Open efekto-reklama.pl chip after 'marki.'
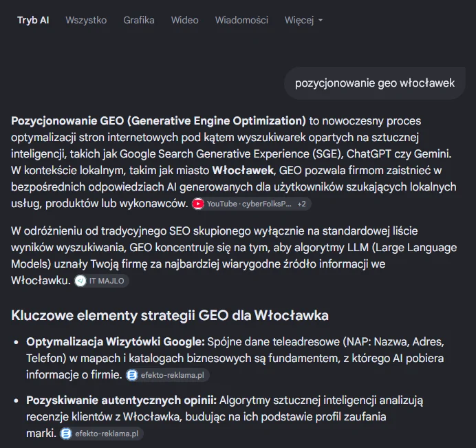Viewport: 476px width, 448px height. pos(101,434)
